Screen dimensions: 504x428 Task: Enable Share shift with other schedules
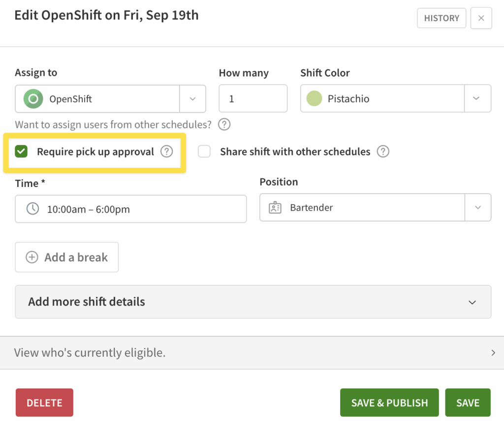pos(204,152)
